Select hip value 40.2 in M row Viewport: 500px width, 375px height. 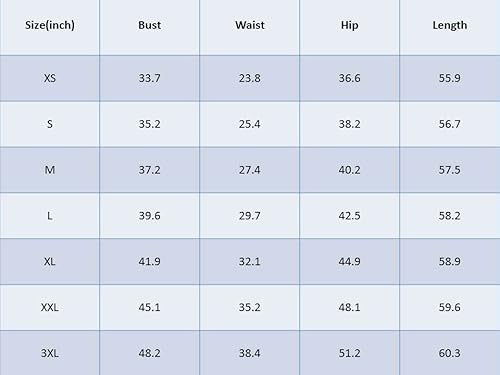click(349, 170)
